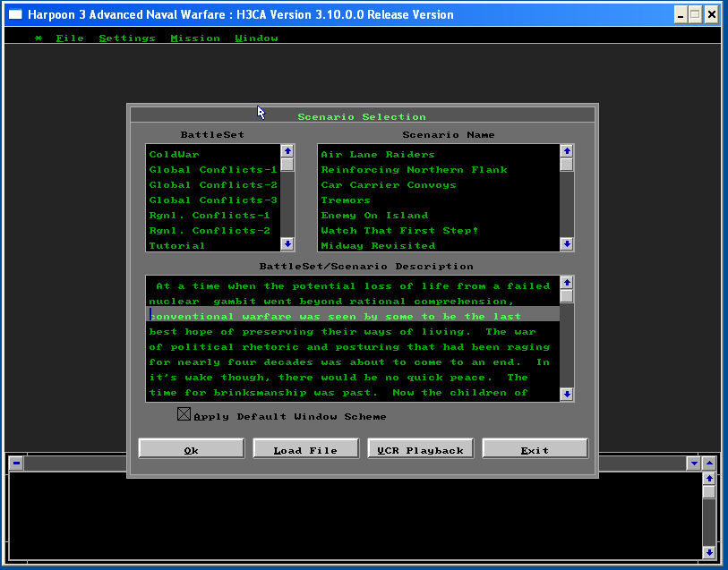Select the Tutorial battleset
Image resolution: width=728 pixels, height=570 pixels.
(x=213, y=246)
